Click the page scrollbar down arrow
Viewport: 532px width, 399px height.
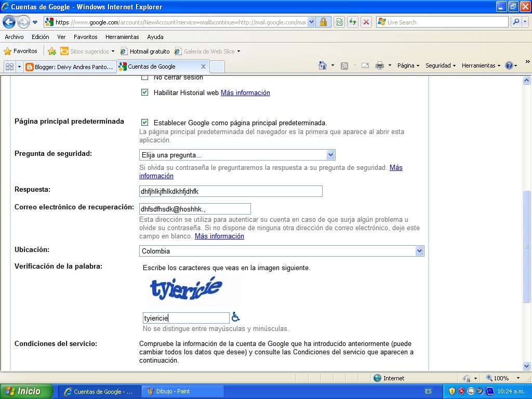click(527, 366)
